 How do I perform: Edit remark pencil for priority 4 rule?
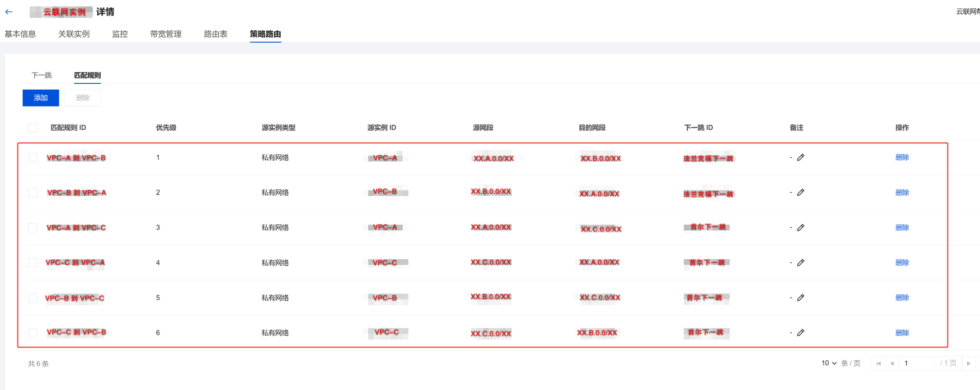pos(801,262)
